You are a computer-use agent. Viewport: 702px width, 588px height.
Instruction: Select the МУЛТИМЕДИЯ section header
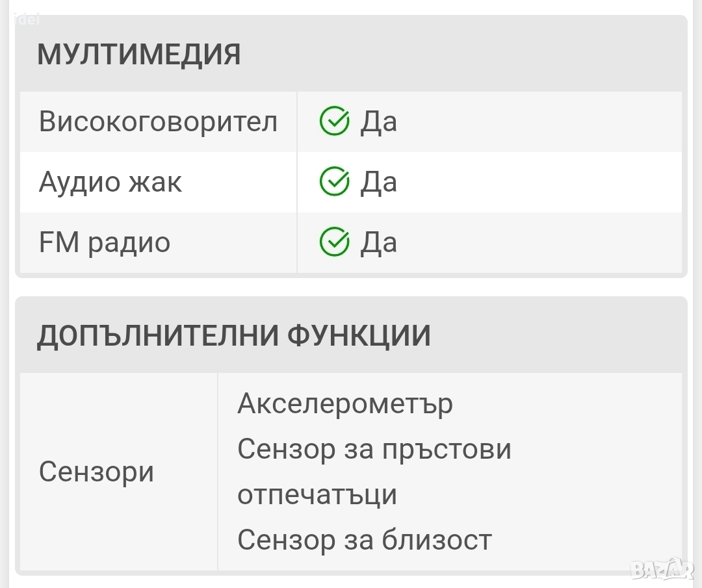click(138, 55)
